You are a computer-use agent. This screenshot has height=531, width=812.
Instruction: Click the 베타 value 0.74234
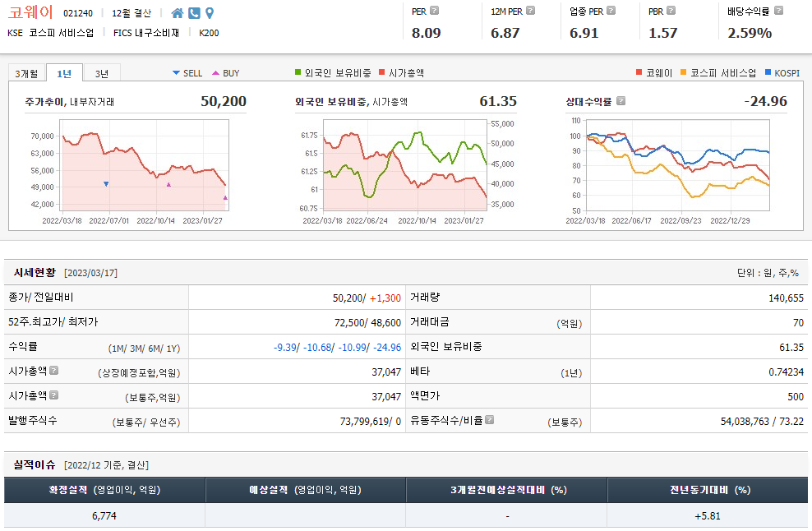point(786,372)
